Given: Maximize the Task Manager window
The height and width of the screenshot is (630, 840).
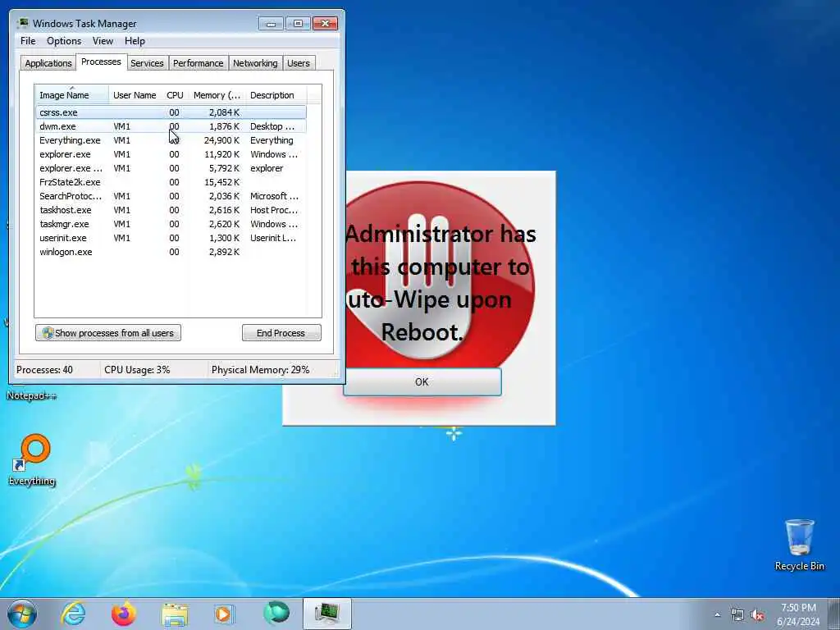Looking at the screenshot, I should point(298,23).
